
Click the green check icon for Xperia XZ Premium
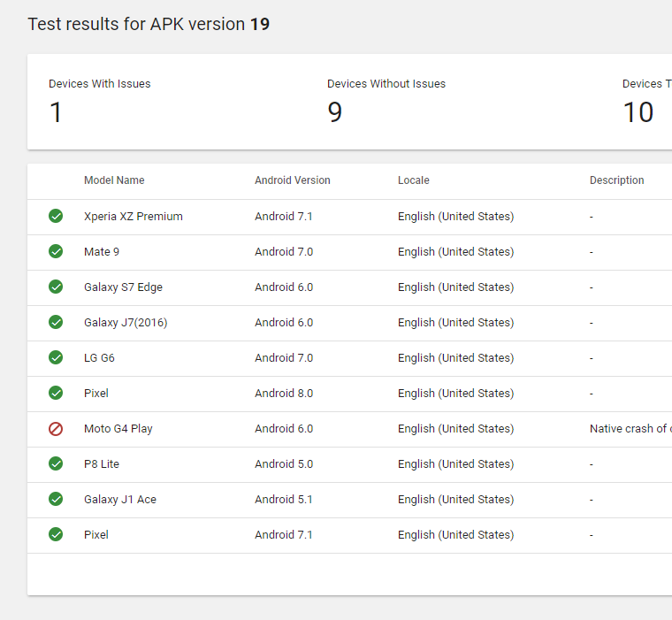click(x=56, y=216)
